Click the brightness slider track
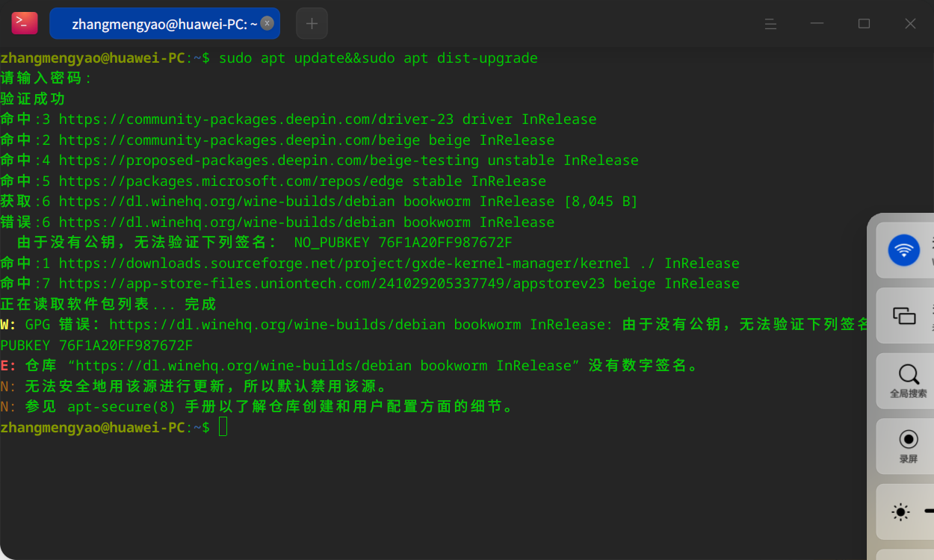Viewport: 934px width, 560px height. [929, 511]
